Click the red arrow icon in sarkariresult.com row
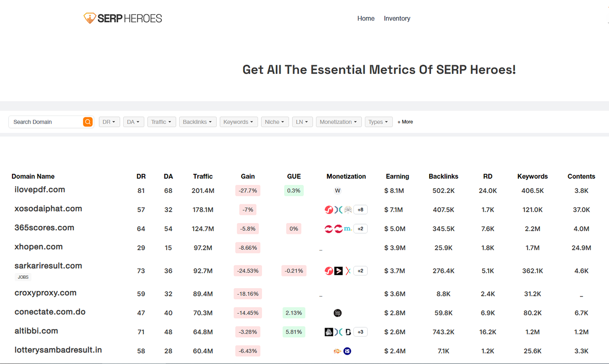 (329, 271)
